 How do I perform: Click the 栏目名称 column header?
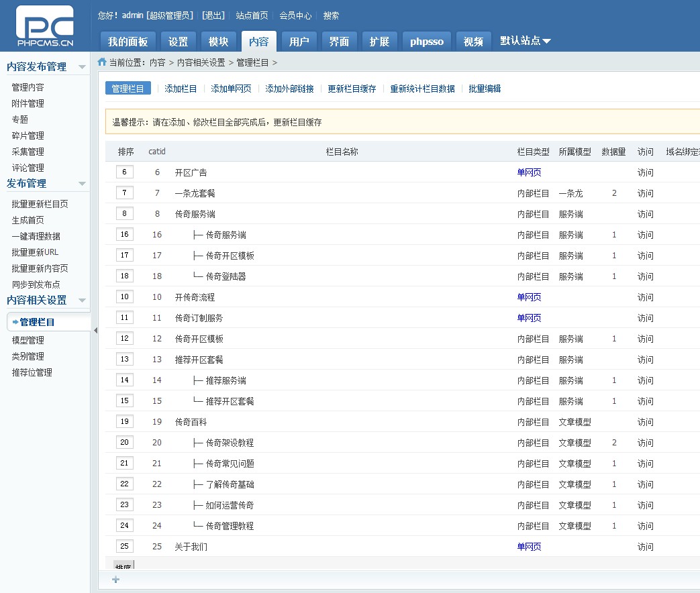click(342, 152)
